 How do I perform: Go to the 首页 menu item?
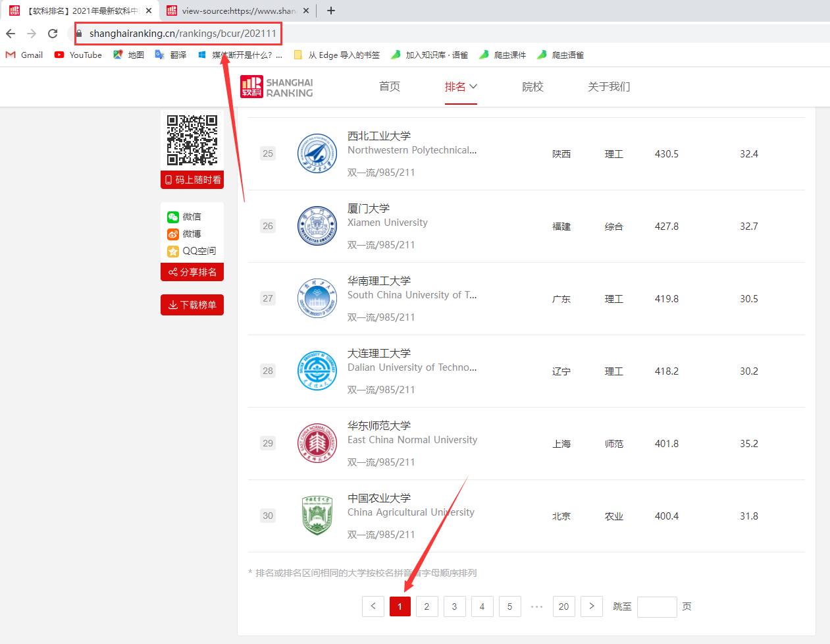pyautogui.click(x=390, y=87)
